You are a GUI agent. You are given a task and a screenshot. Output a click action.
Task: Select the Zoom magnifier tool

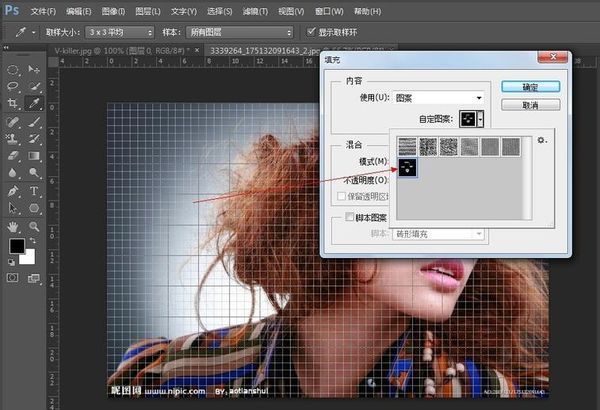point(35,226)
